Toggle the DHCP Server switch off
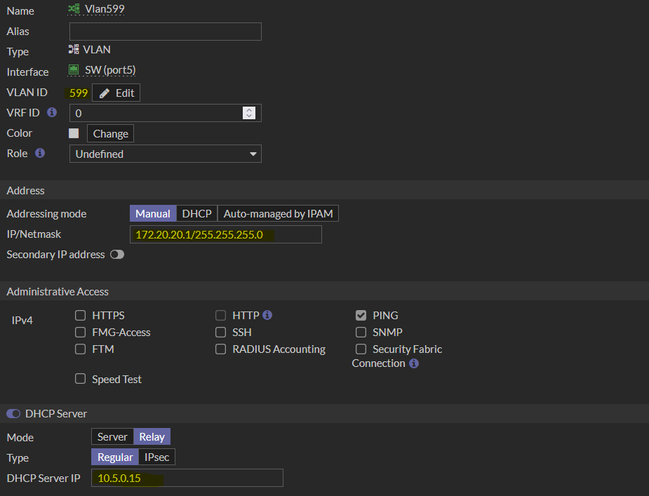 click(14, 414)
